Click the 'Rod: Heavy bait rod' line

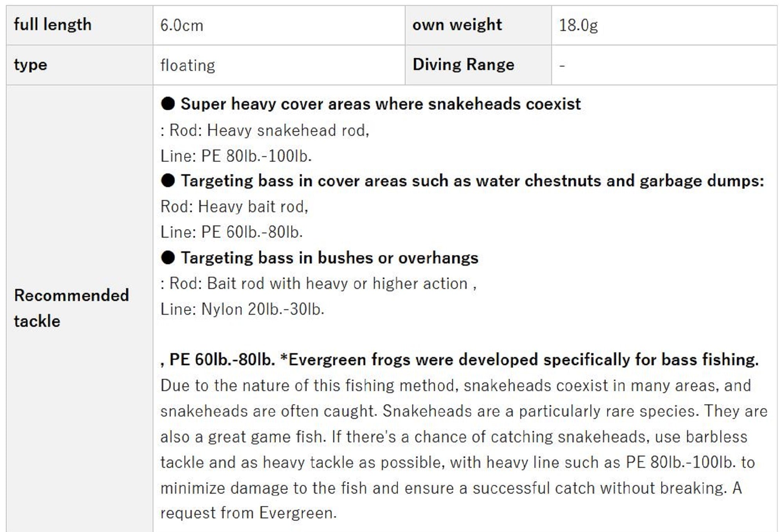[x=234, y=207]
